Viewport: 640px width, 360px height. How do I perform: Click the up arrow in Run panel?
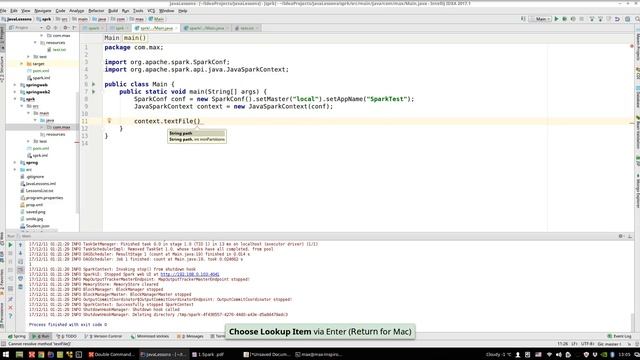(x=20, y=245)
